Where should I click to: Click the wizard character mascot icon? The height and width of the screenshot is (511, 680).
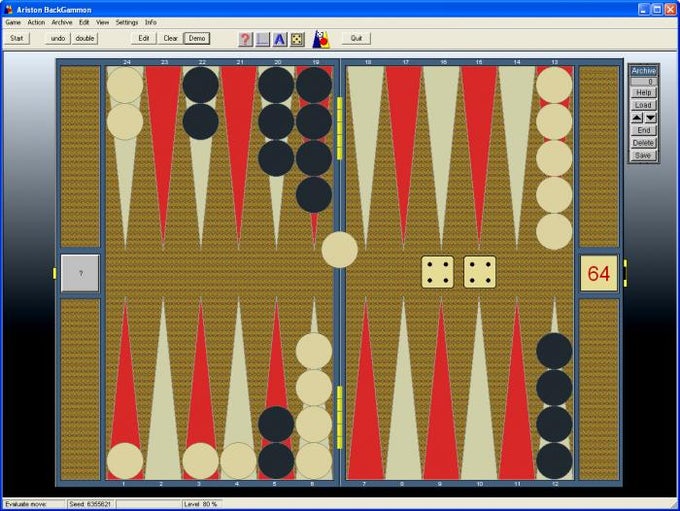321,39
